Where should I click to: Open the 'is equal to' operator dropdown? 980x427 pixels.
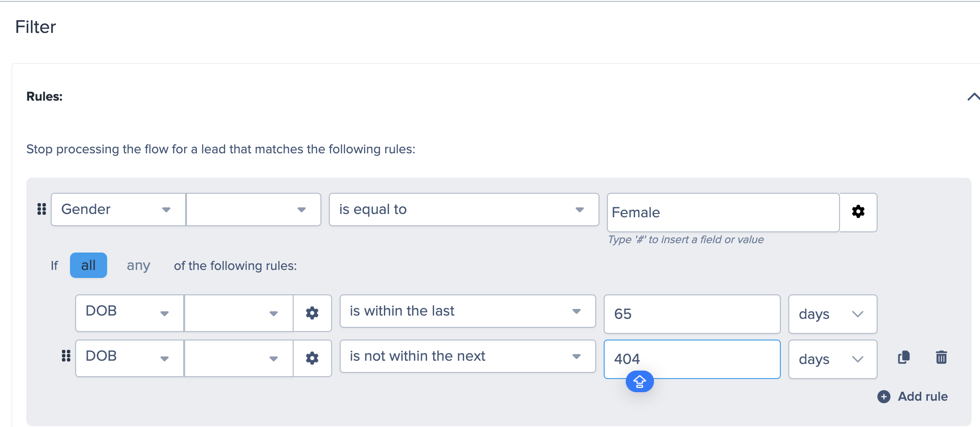click(x=464, y=210)
